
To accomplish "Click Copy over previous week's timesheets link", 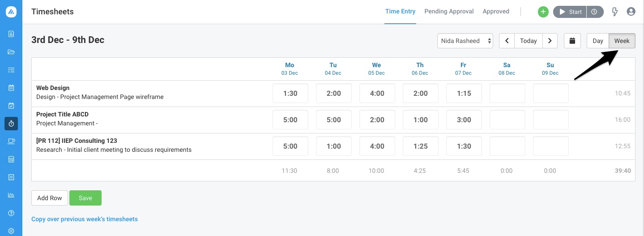I will click(x=85, y=219).
